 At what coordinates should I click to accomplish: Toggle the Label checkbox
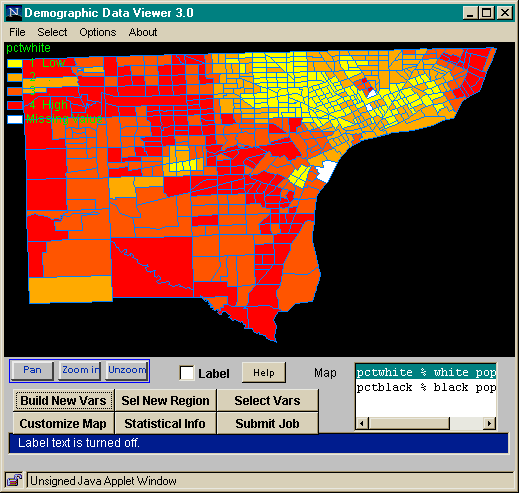click(187, 373)
